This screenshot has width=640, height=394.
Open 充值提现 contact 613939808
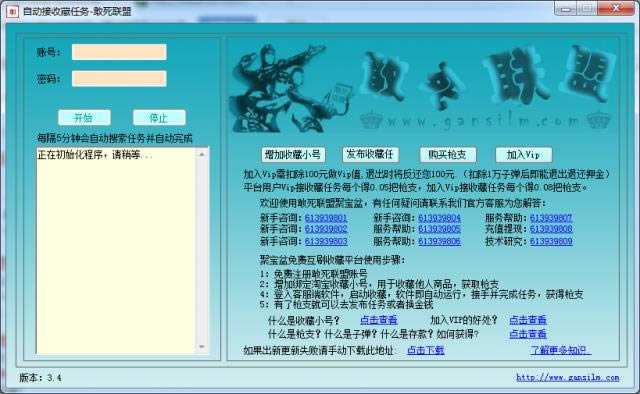(x=551, y=229)
